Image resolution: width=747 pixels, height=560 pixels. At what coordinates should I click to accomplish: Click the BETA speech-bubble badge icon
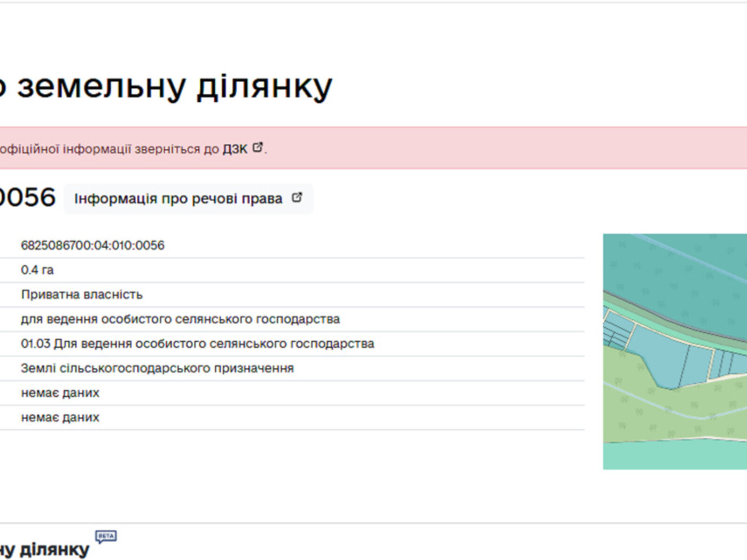click(x=106, y=537)
